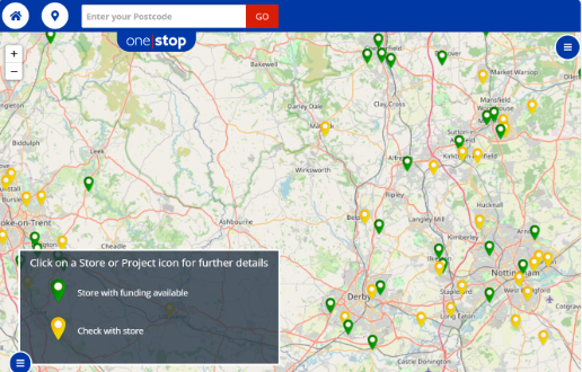Select the yellow pin east of Mansfield Woodhouse

coord(532,107)
